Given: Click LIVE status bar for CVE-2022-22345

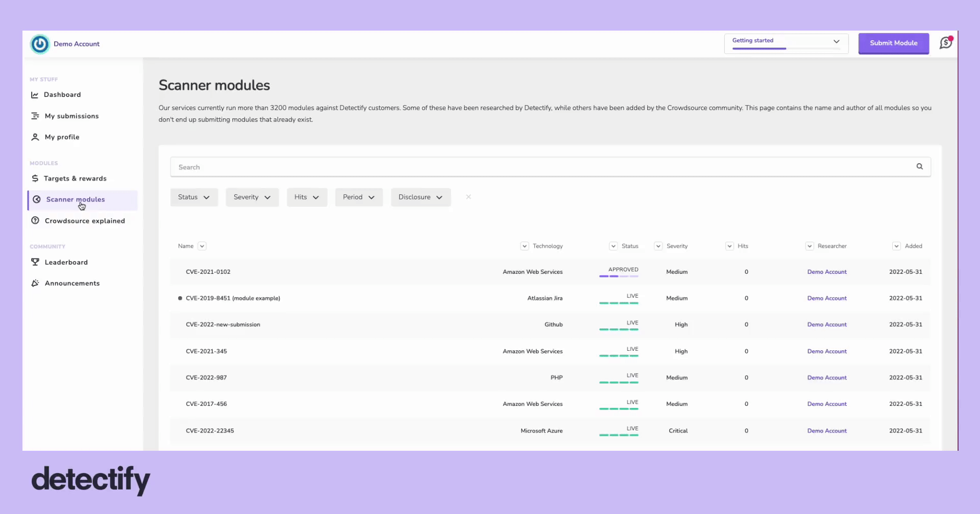Looking at the screenshot, I should click(619, 435).
